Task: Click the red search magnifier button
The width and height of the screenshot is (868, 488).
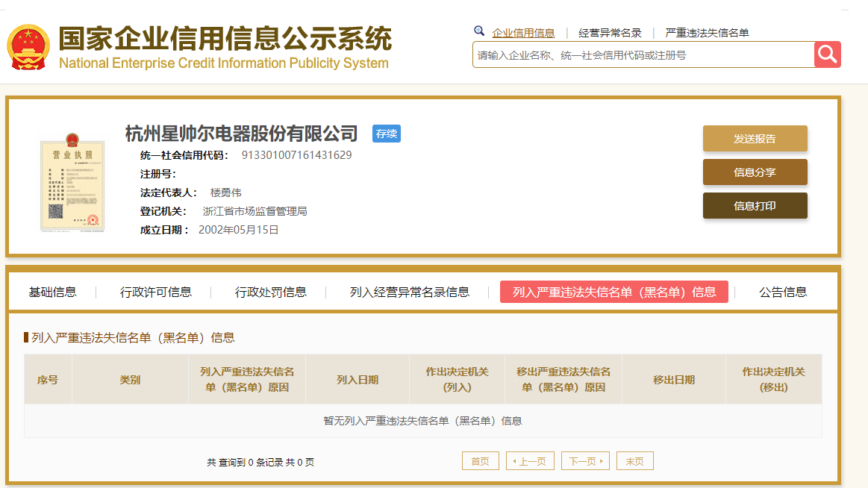Action: pos(827,54)
